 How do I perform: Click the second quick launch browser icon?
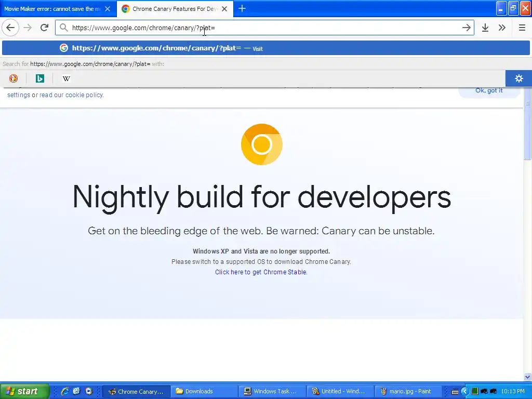pos(77,391)
